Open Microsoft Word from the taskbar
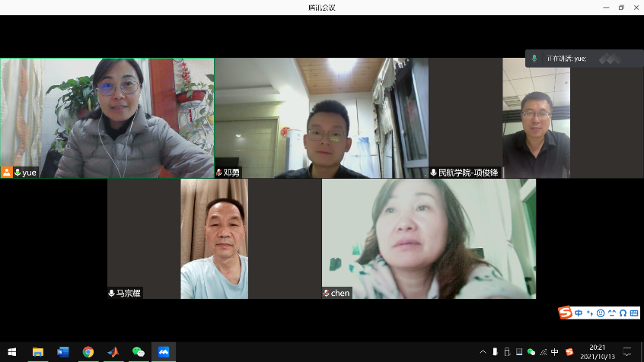This screenshot has height=362, width=644. click(x=63, y=352)
